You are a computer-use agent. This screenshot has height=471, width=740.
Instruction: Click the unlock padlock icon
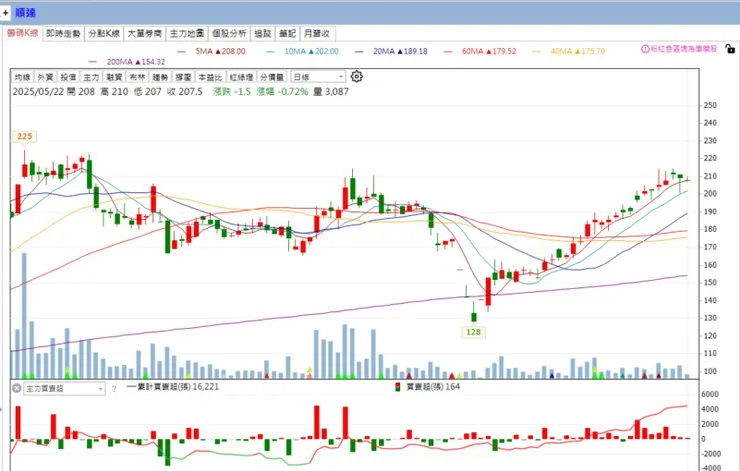click(x=730, y=48)
